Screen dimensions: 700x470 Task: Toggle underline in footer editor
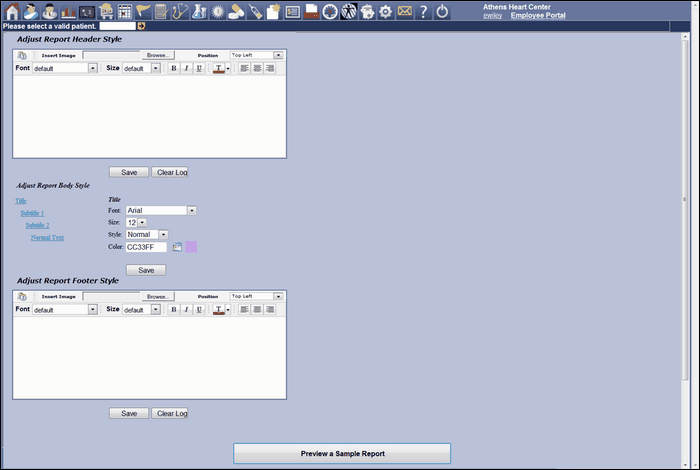click(x=199, y=309)
